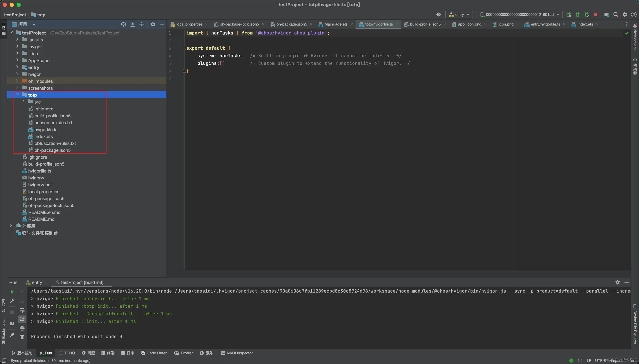This screenshot has width=639, height=364.
Task: Open the entry run configuration dropdown
Action: pyautogui.click(x=459, y=15)
